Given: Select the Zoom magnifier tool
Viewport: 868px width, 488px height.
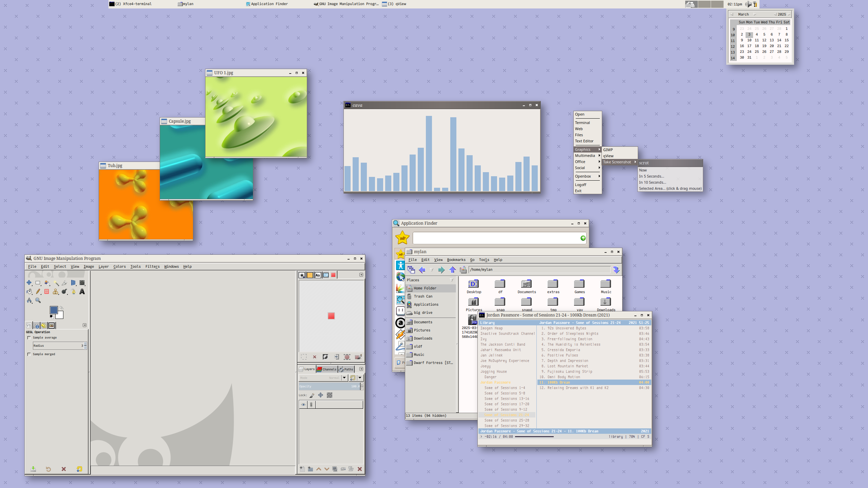Looking at the screenshot, I should [x=38, y=300].
